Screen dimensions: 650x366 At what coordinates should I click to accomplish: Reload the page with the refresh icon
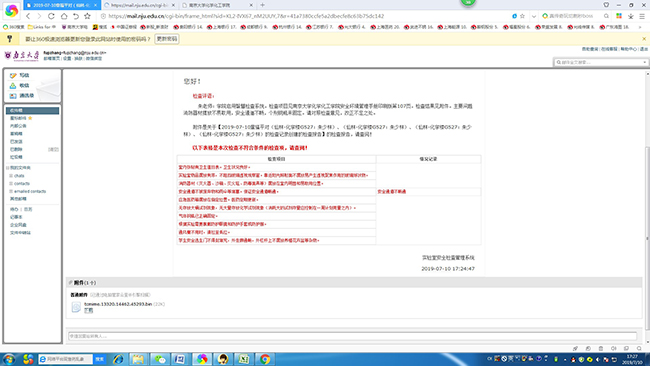tap(51, 16)
